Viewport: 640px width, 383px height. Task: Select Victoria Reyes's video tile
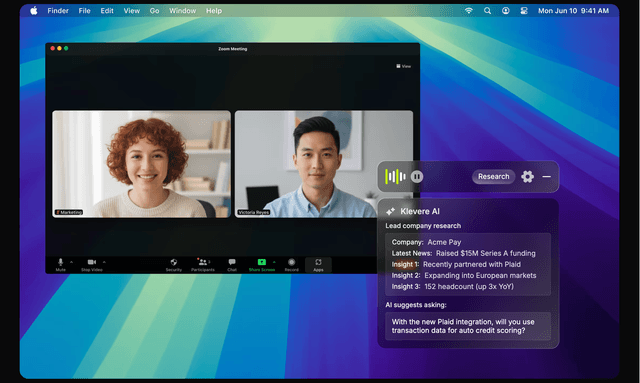(x=324, y=164)
